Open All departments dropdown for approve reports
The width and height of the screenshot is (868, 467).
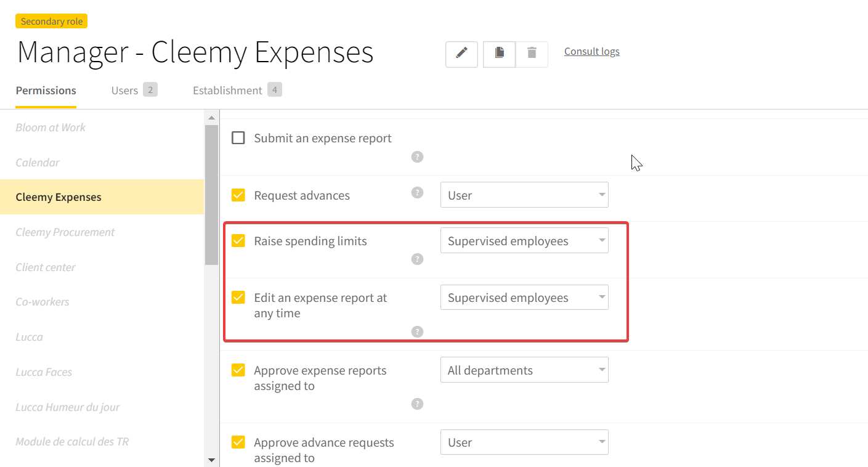[524, 370]
